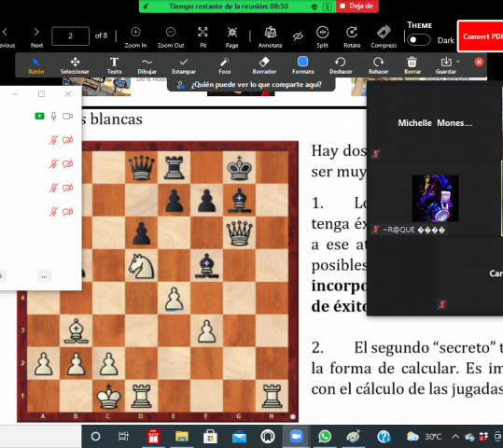503x448 pixels.
Task: Enable the Foco spotlight tool
Action: click(225, 65)
